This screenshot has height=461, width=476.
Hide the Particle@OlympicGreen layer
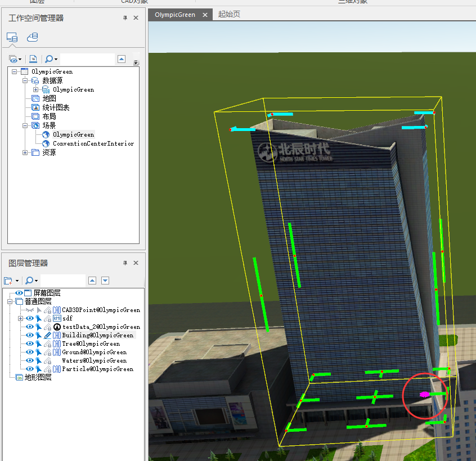(30, 369)
